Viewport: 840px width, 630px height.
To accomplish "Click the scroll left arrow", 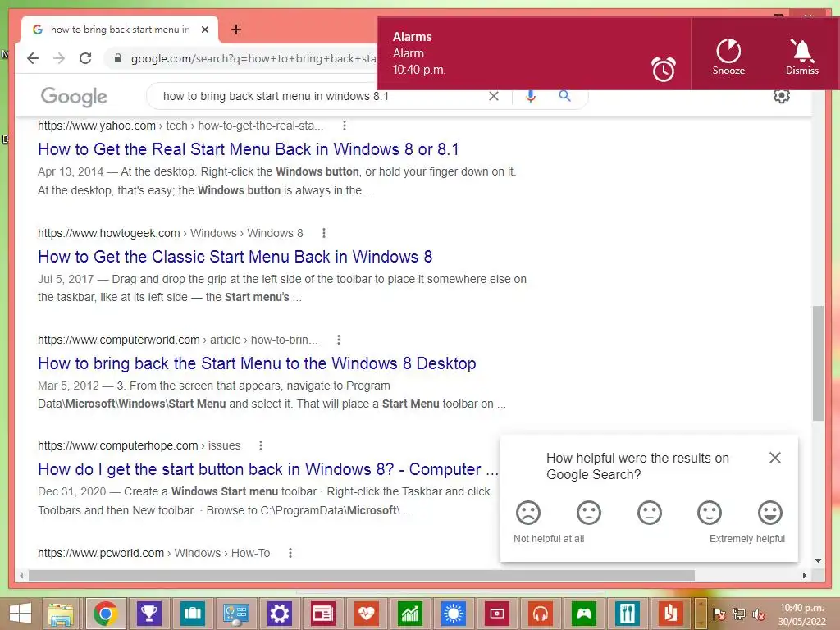I will click(x=21, y=575).
